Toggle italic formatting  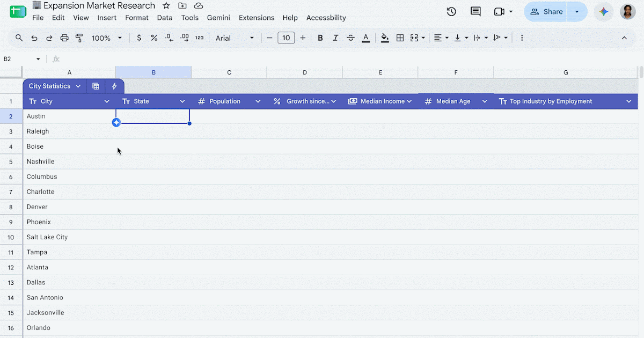point(335,38)
